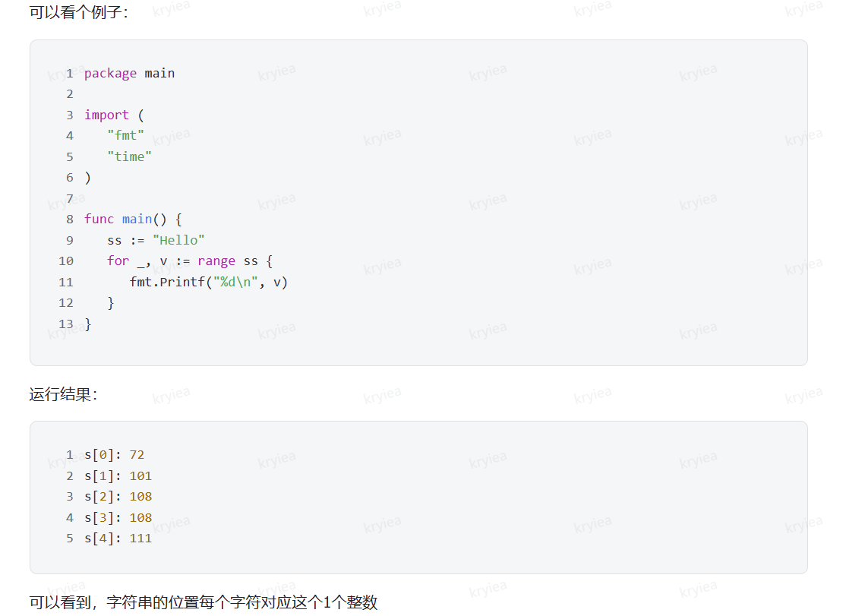Viewport: 846px width, 616px height.
Task: Click the closing paragraph starting with "可以看到"
Action: [x=203, y=603]
